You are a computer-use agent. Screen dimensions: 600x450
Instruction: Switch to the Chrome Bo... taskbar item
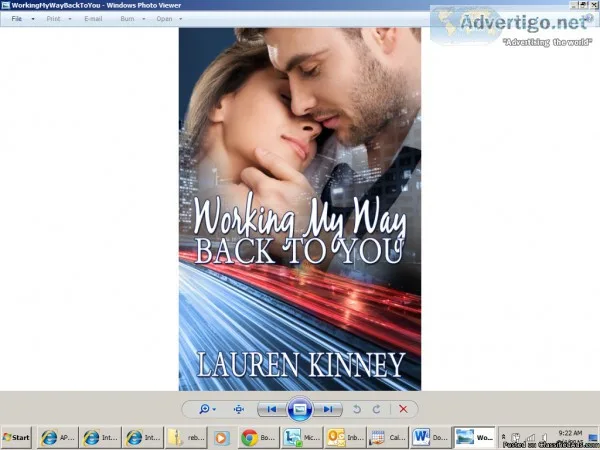(x=258, y=437)
